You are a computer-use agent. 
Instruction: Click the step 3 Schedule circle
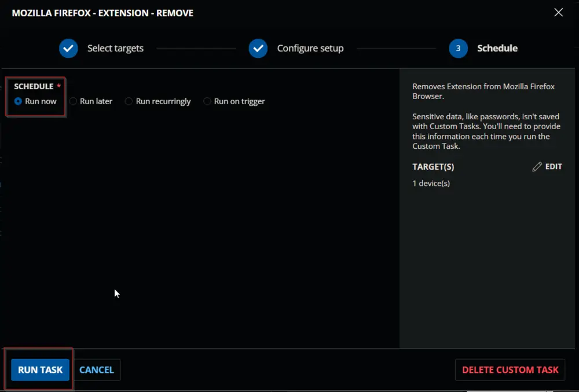[458, 49]
